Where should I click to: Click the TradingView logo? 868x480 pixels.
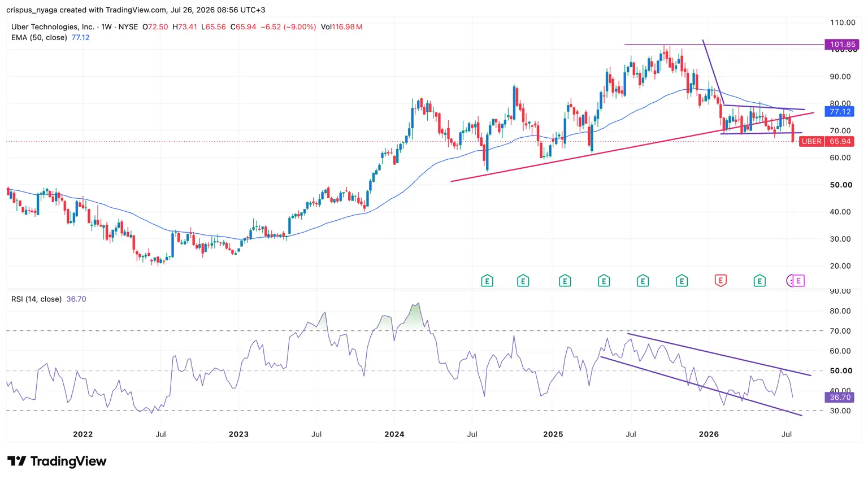(57, 461)
